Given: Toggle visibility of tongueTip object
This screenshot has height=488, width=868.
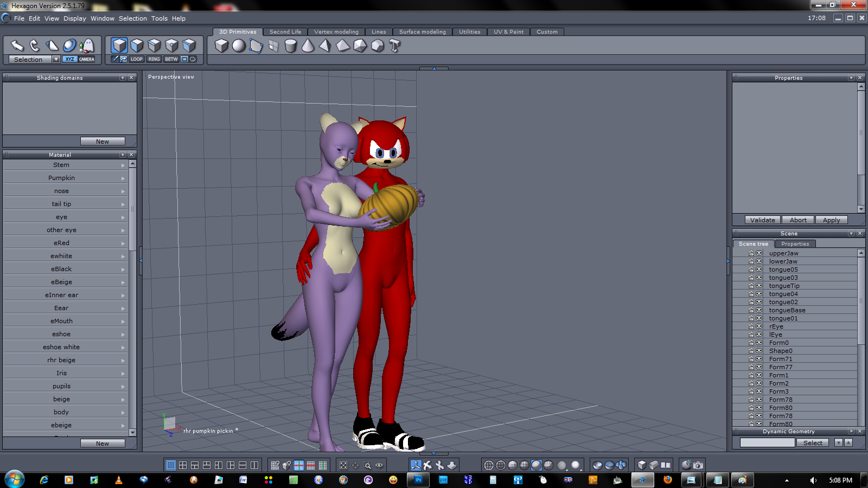Looking at the screenshot, I should point(759,286).
